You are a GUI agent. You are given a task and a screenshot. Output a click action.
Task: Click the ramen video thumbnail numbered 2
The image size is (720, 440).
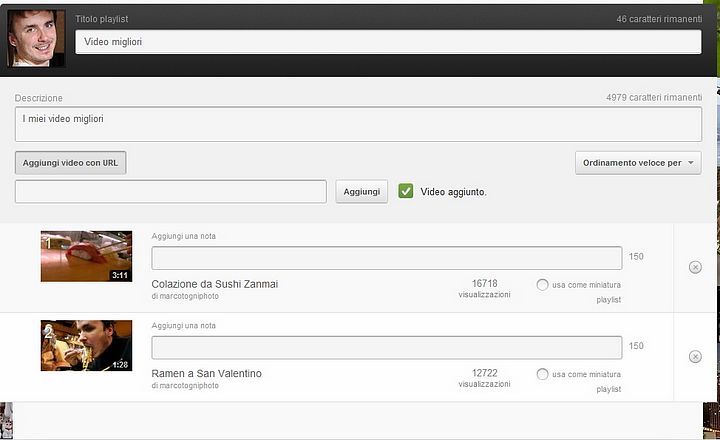[x=86, y=345]
